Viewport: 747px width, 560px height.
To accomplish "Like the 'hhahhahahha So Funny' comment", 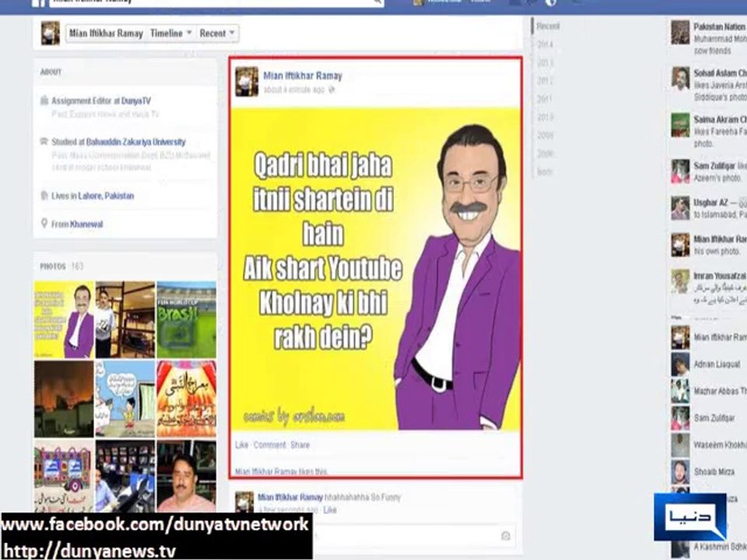I will coord(330,510).
